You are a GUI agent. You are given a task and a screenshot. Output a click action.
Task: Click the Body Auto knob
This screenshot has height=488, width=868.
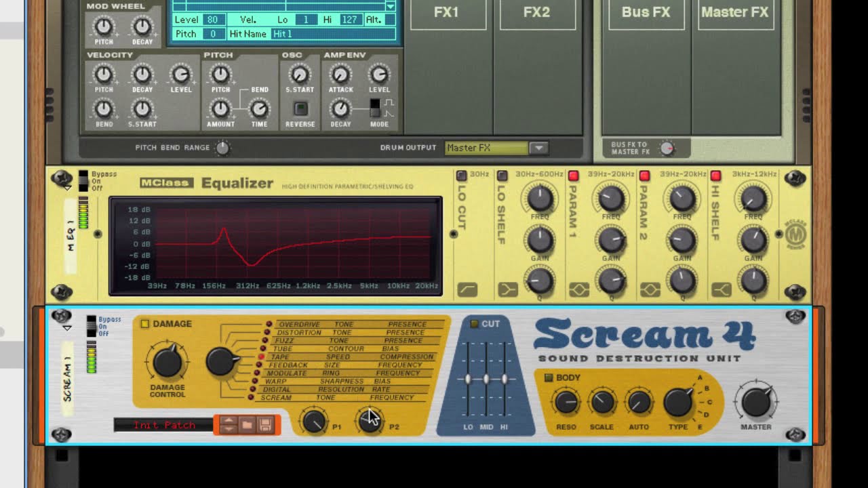639,403
